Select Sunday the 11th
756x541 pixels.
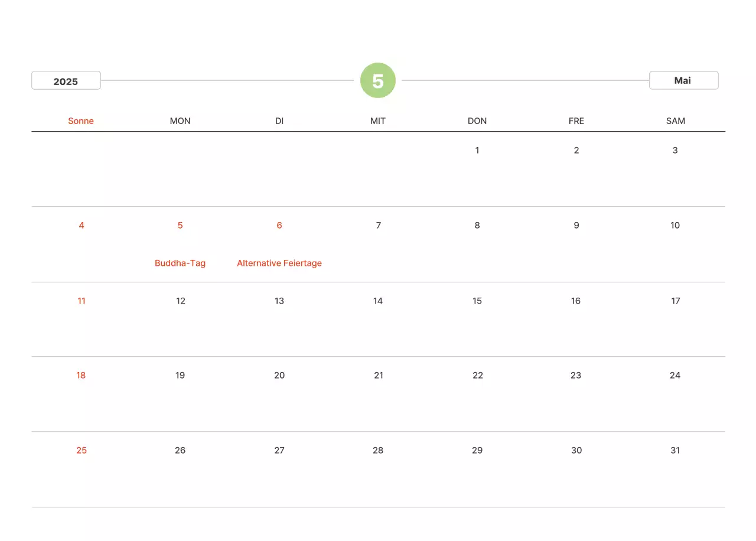(82, 301)
